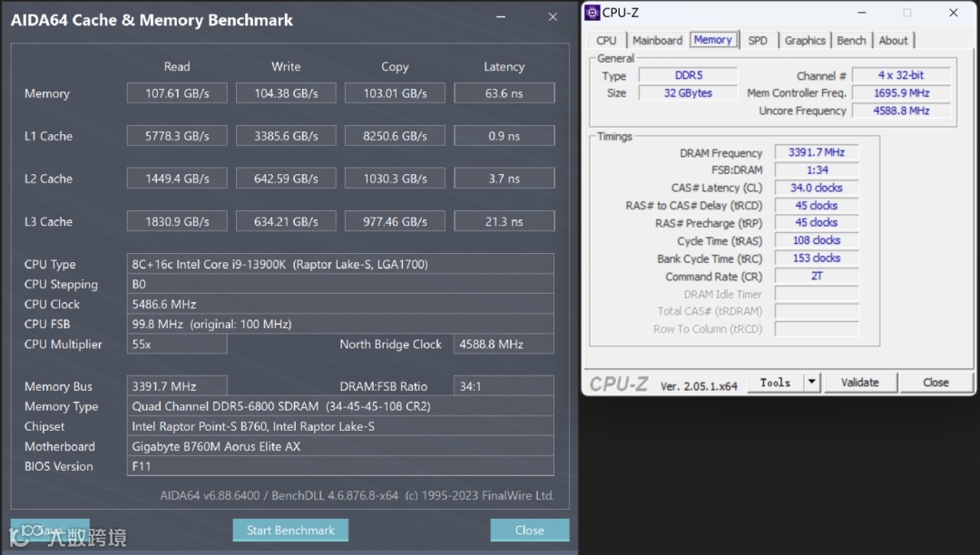This screenshot has width=980, height=555.
Task: Open the CPU tab in CPU-Z
Action: click(606, 41)
